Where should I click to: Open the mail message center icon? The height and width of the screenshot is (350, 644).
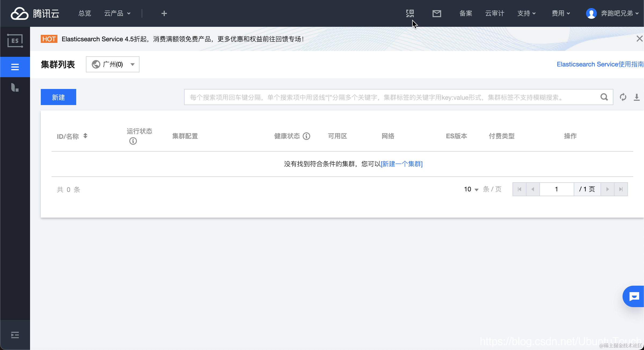[437, 13]
